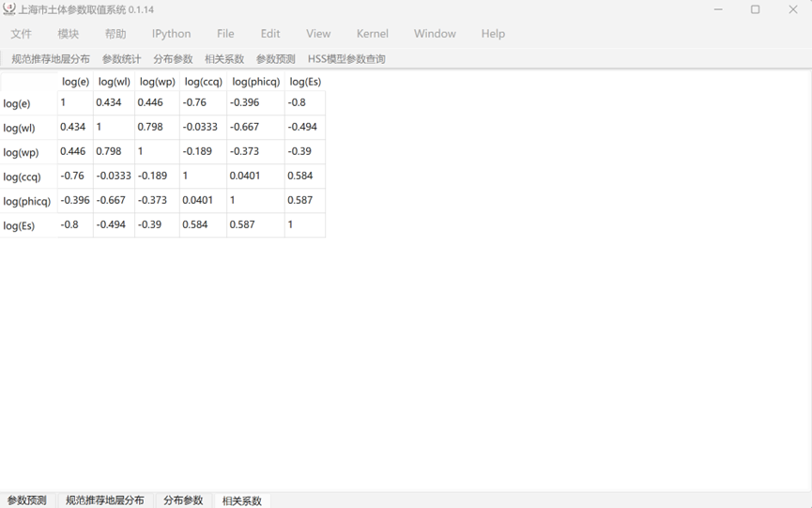
Task: Open the 模块 menu
Action: click(x=69, y=34)
